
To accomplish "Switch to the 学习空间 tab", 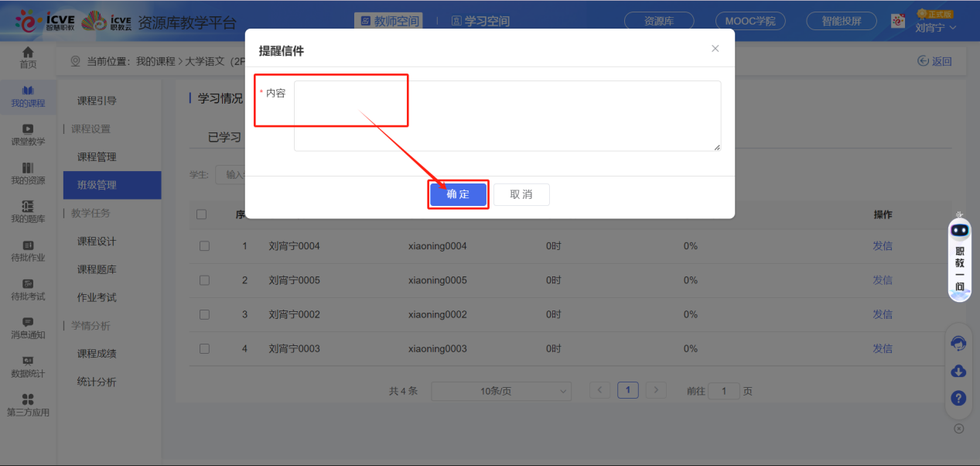I will tap(480, 21).
